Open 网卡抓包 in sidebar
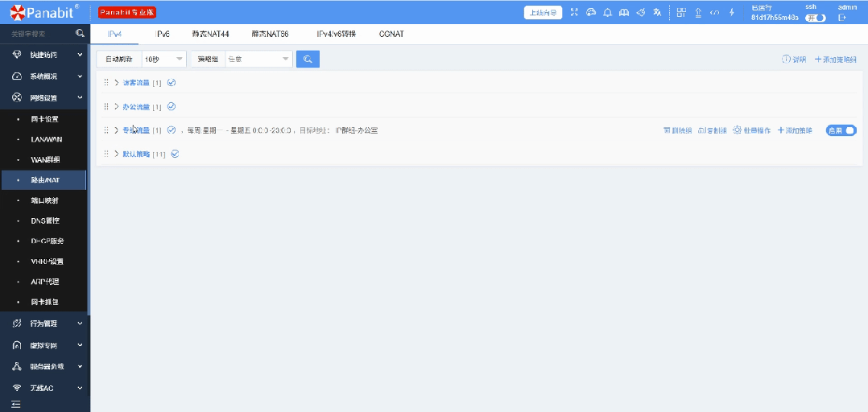868x412 pixels. [44, 302]
